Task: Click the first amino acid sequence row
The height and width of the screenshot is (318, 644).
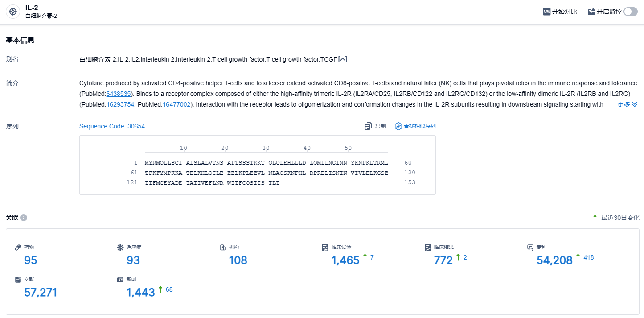Action: (x=266, y=163)
